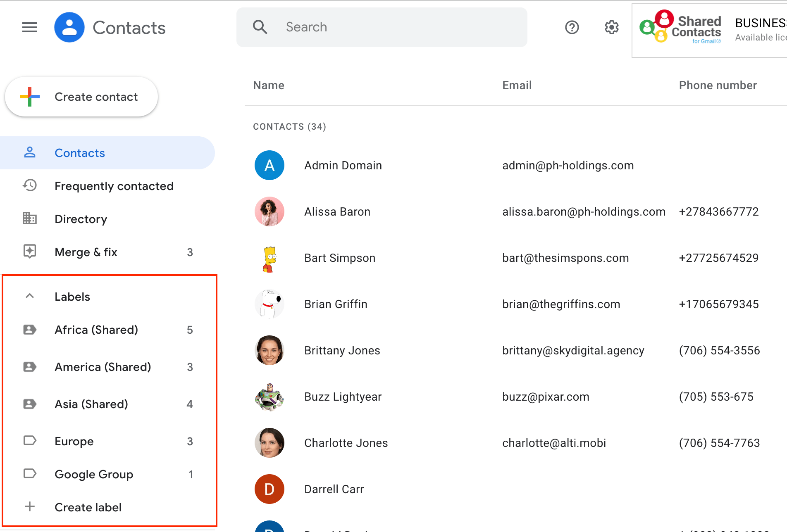Click Brittany Jones's profile photo
Screen dimensions: 787x532
(x=269, y=350)
